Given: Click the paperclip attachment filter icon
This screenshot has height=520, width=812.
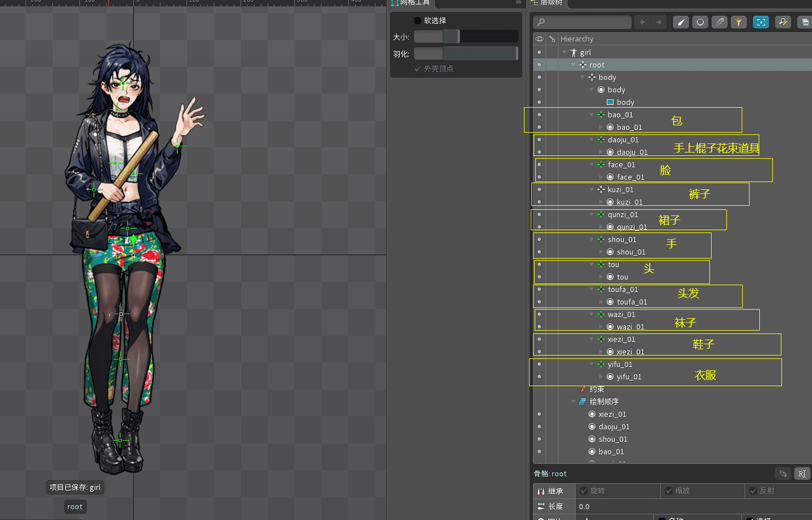Looking at the screenshot, I should tap(720, 22).
